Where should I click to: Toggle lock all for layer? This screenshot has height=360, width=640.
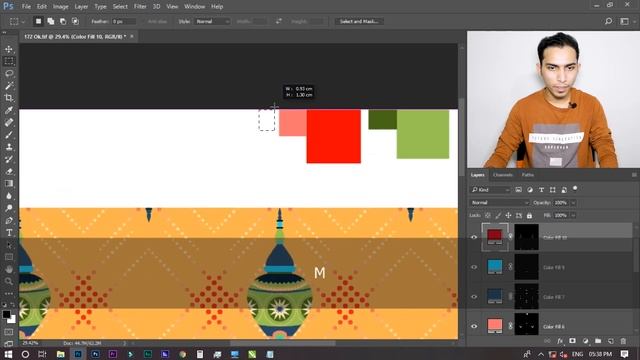click(529, 215)
